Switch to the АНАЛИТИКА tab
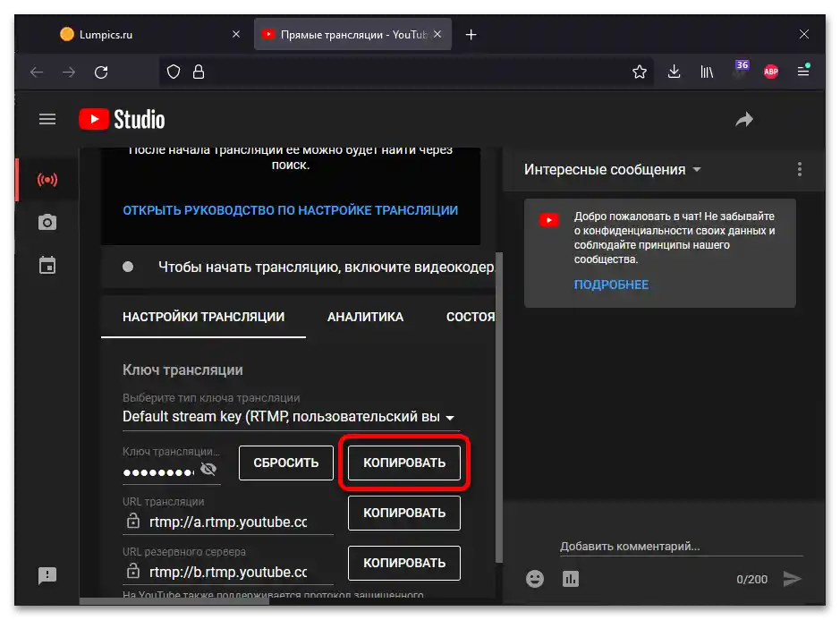 coord(365,317)
